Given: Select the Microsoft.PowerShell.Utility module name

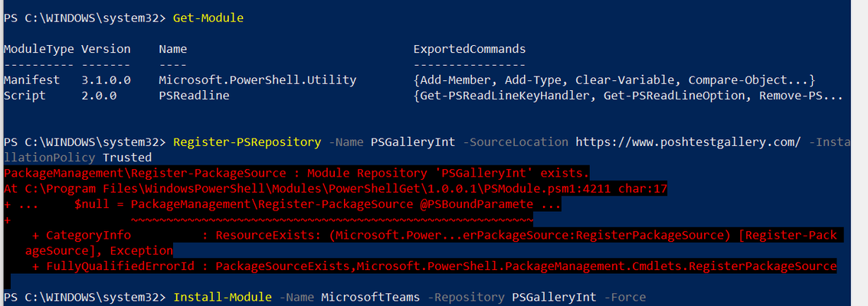Looking at the screenshot, I should click(x=257, y=80).
